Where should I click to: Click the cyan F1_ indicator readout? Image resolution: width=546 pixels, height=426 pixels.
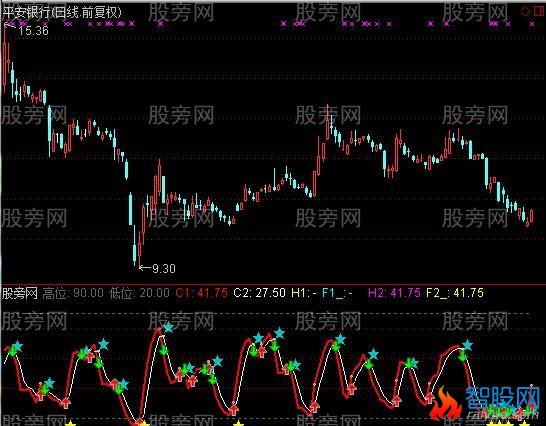(x=337, y=293)
